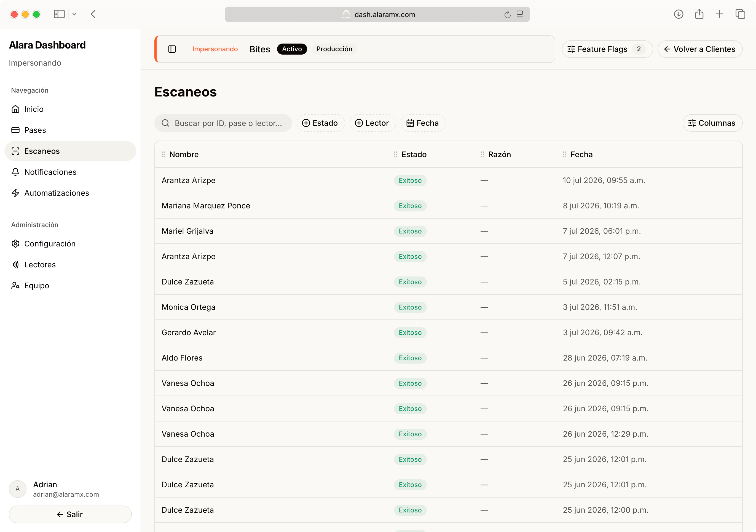
Task: Grab the Nombre column drag handle
Action: [x=163, y=154]
